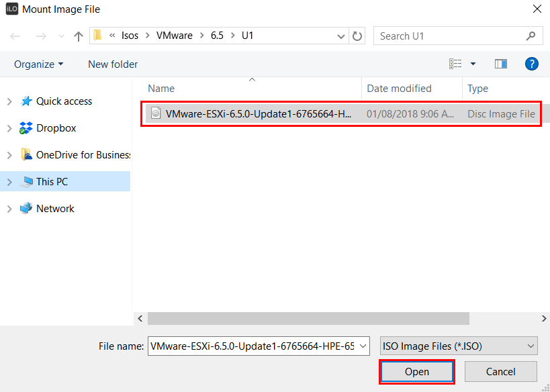Screen dimensions: 550x392
Task: Select This PC in navigation pane
Action: click(x=52, y=182)
